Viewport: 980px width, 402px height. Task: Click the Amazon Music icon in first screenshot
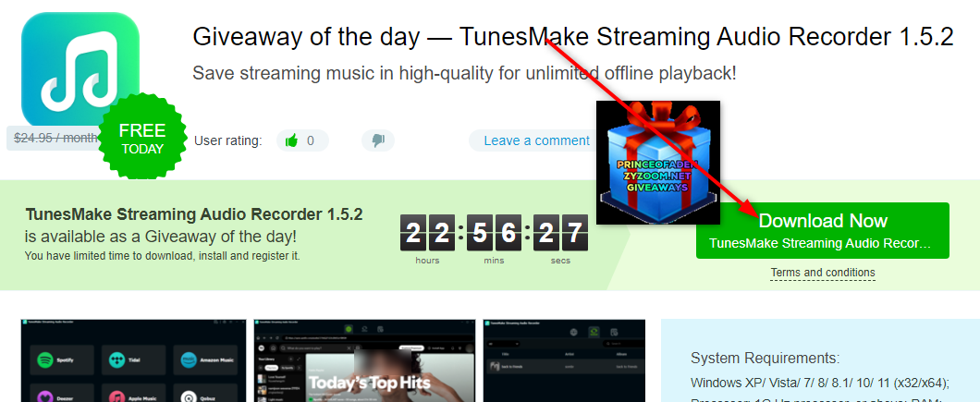(189, 360)
